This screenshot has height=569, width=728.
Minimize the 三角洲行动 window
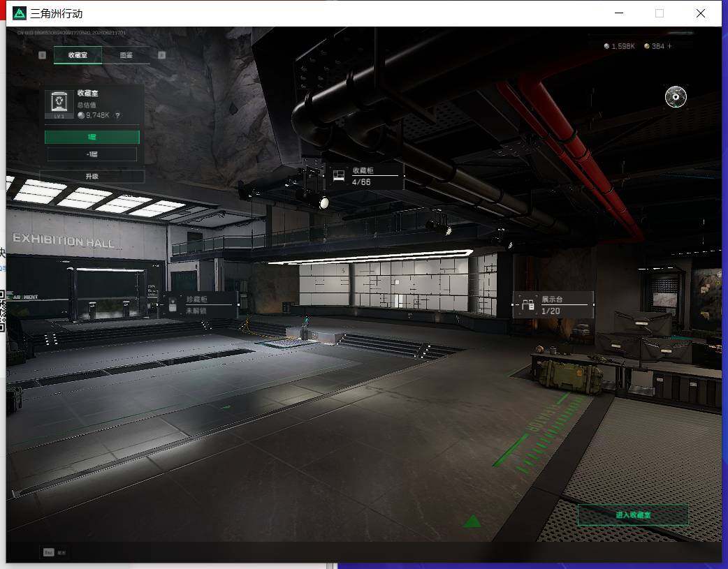point(619,13)
